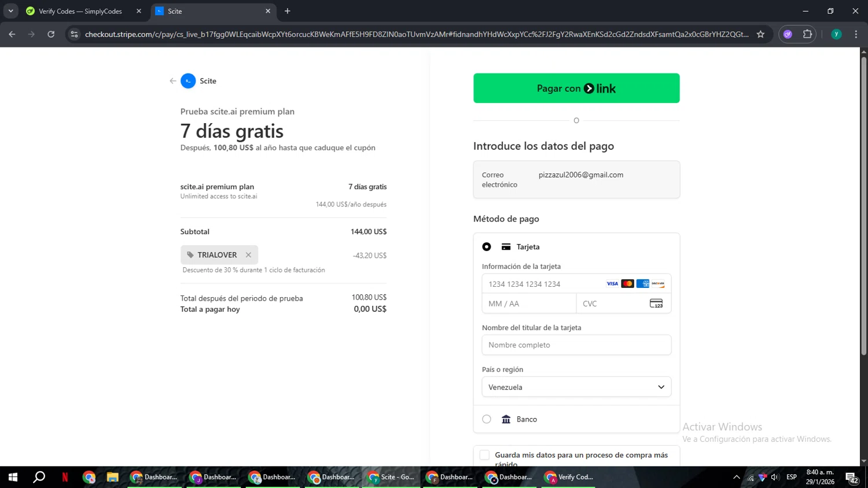The width and height of the screenshot is (868, 488).
Task: Switch to the Verify Cod... taskbar window
Action: click(569, 477)
